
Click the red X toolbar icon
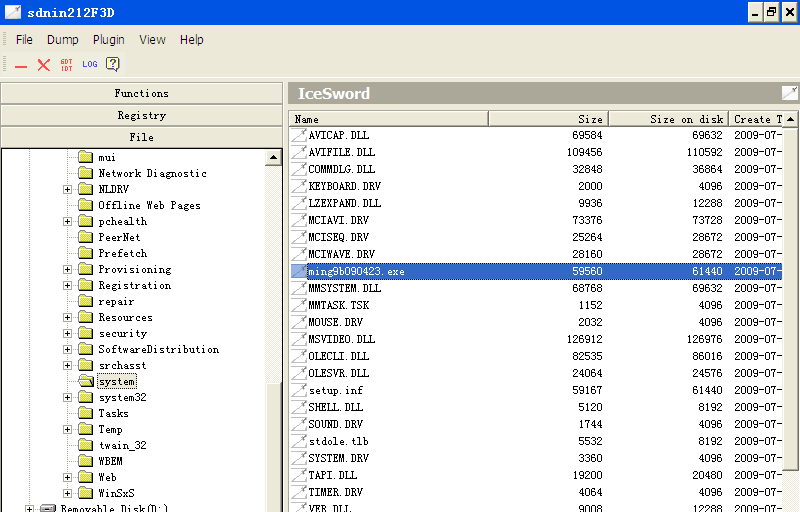pos(44,65)
